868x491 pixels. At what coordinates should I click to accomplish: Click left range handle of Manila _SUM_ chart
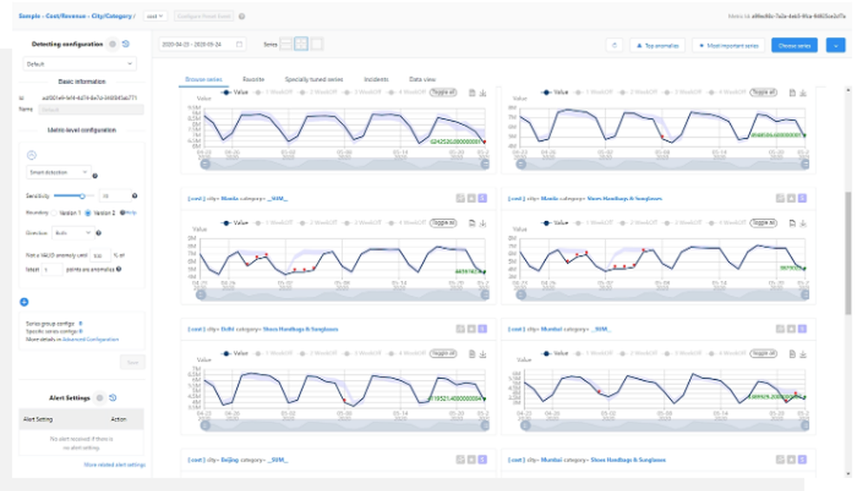pyautogui.click(x=201, y=295)
